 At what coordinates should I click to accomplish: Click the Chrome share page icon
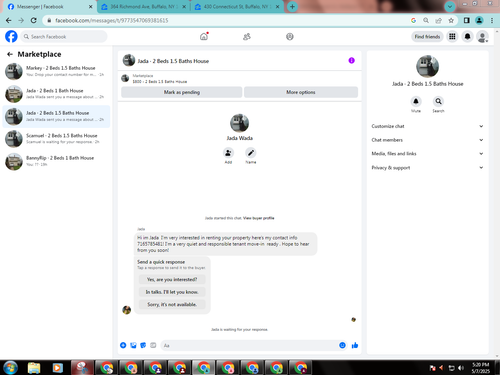[x=438, y=20]
